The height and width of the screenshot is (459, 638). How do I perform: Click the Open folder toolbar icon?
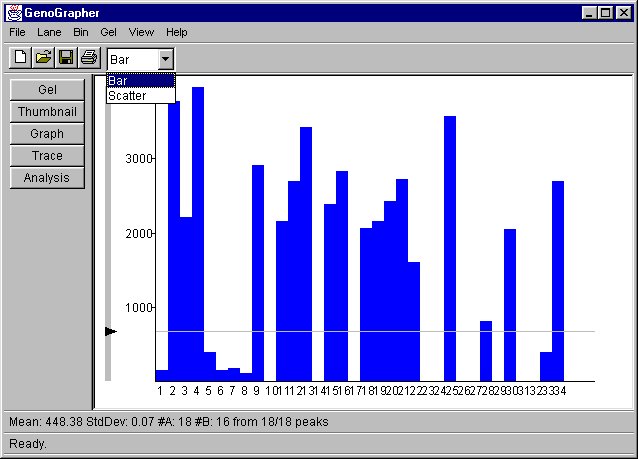click(43, 59)
